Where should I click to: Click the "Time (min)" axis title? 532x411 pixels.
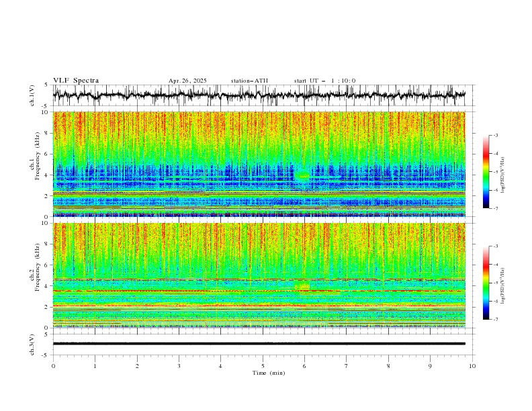click(x=269, y=373)
